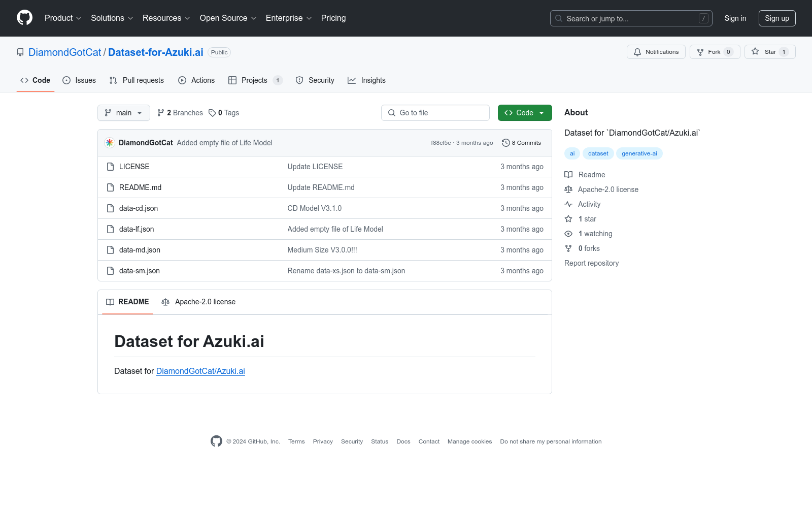812x508 pixels.
Task: Open the Pull requests tab
Action: point(137,80)
